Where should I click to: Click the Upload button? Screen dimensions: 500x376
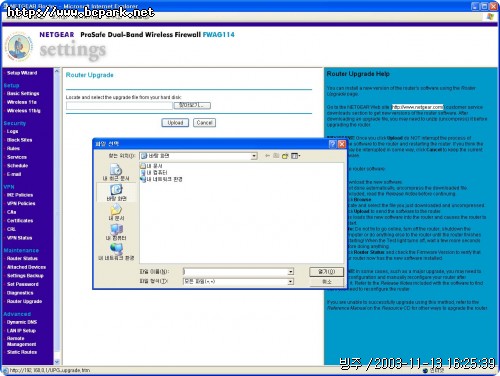(x=175, y=123)
